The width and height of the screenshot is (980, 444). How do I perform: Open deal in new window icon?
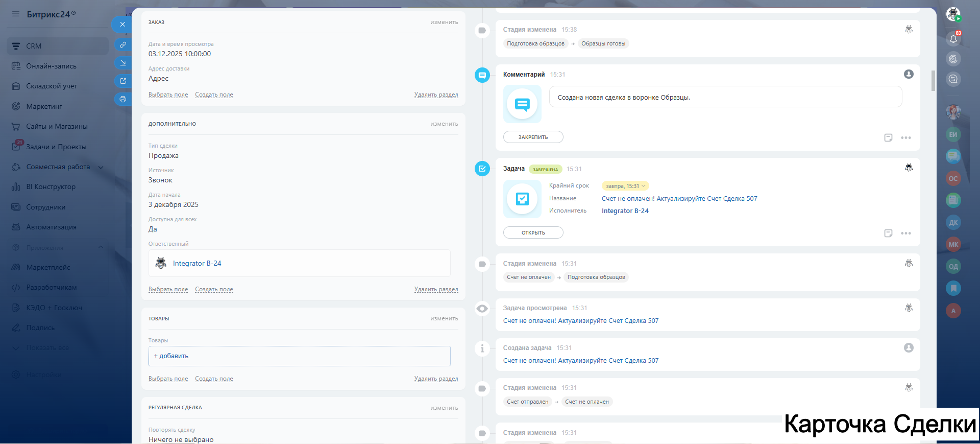pyautogui.click(x=123, y=81)
